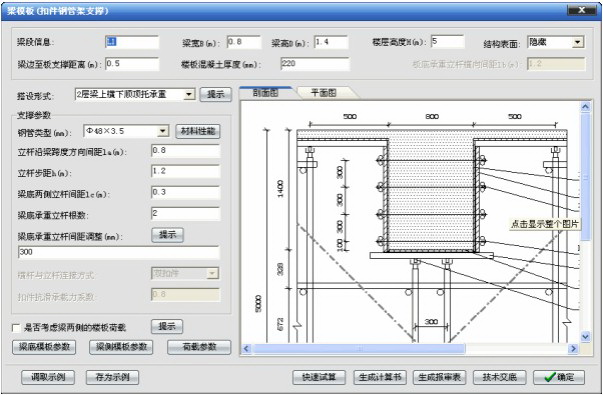This screenshot has width=603, height=395.
Task: Click the 梁高D input field
Action: (x=331, y=42)
